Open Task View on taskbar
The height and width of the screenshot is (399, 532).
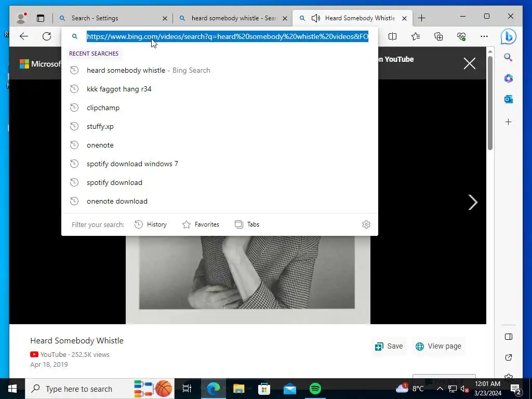coord(187,389)
